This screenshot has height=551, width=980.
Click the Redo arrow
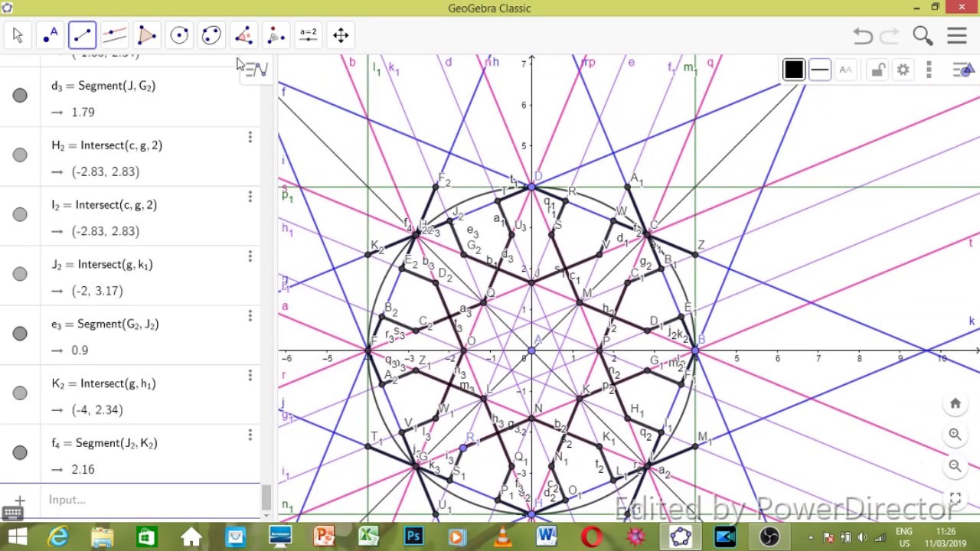[890, 35]
